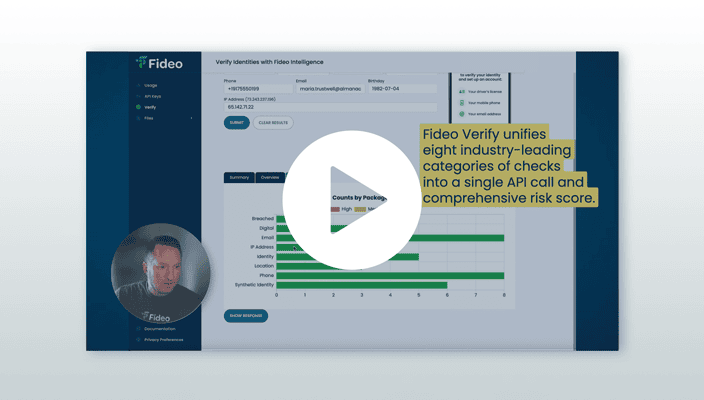Click the High legend color swatch
Image resolution: width=704 pixels, height=400 pixels.
tap(335, 209)
